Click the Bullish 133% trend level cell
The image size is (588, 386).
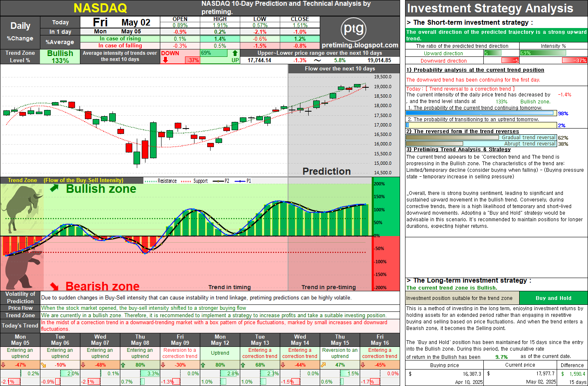coord(60,57)
